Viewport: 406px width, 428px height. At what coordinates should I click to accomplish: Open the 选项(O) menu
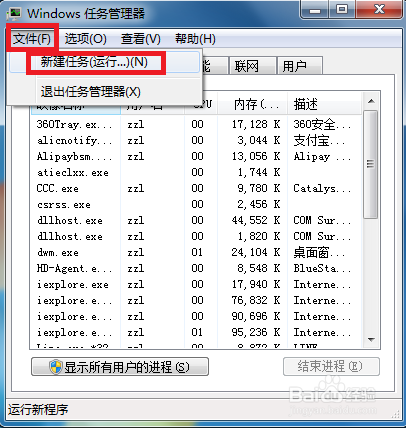[85, 39]
